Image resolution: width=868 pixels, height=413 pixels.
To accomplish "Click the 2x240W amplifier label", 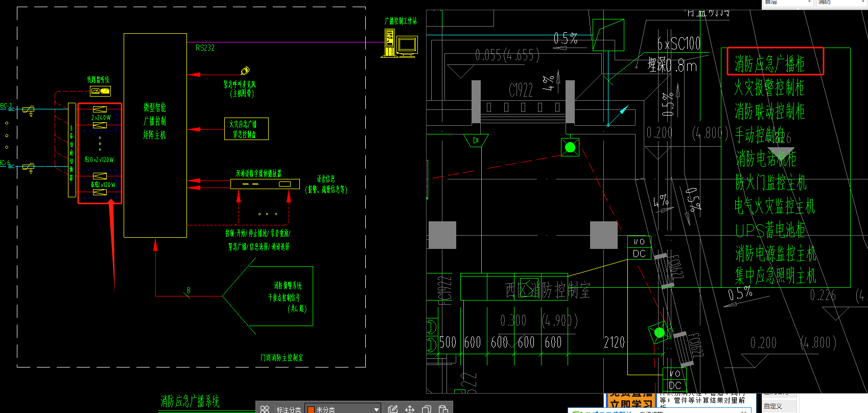I will pyautogui.click(x=100, y=118).
